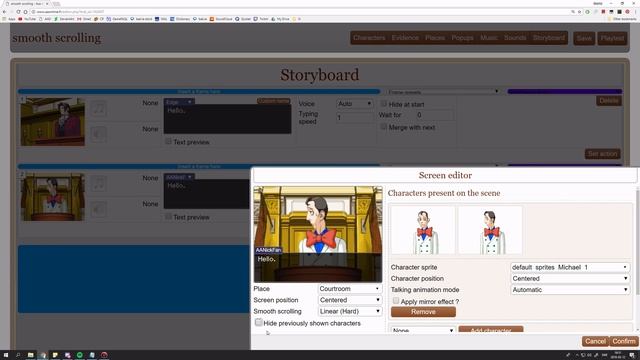Open frame 1 speaker name dropdown
640x360 pixels.
coord(179,102)
